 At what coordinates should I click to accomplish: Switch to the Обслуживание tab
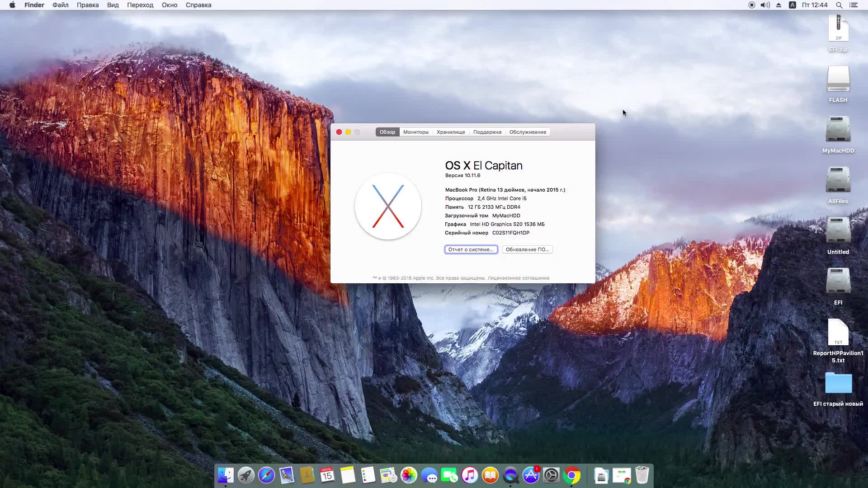528,132
